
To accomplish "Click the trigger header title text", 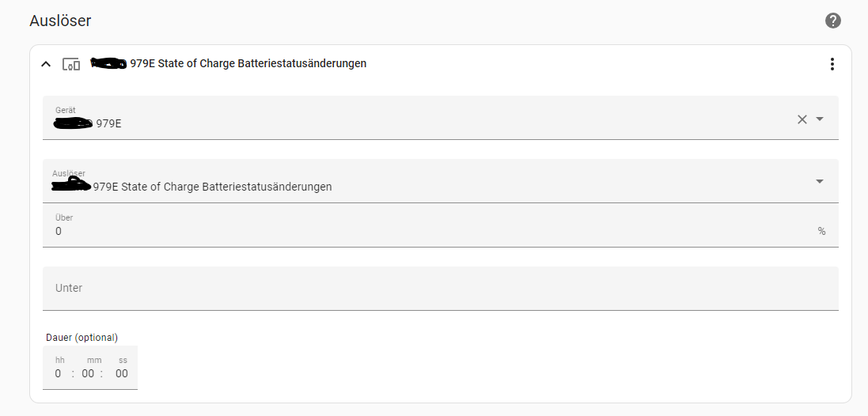I will pos(248,63).
